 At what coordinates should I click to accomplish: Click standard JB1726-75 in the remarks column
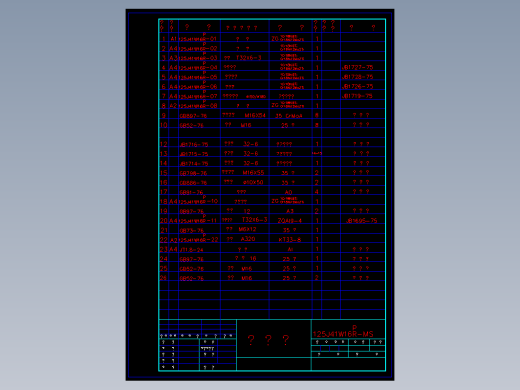pos(357,87)
